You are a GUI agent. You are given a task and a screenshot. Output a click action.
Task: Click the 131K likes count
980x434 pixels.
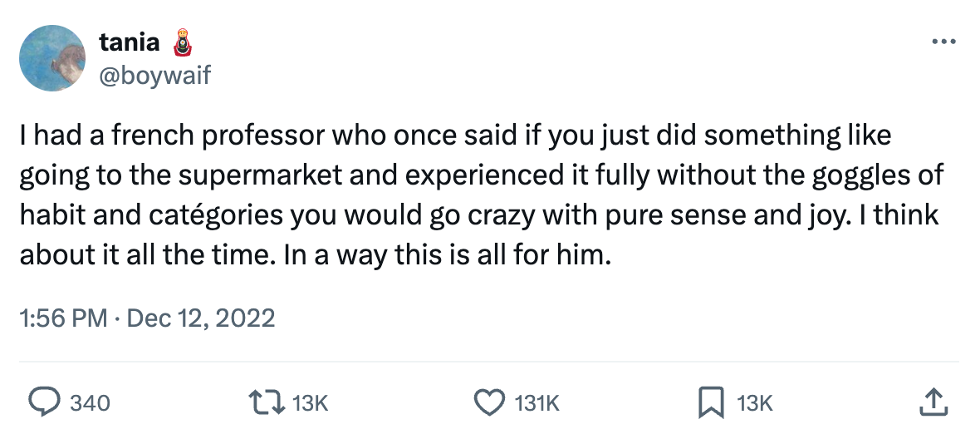[537, 404]
